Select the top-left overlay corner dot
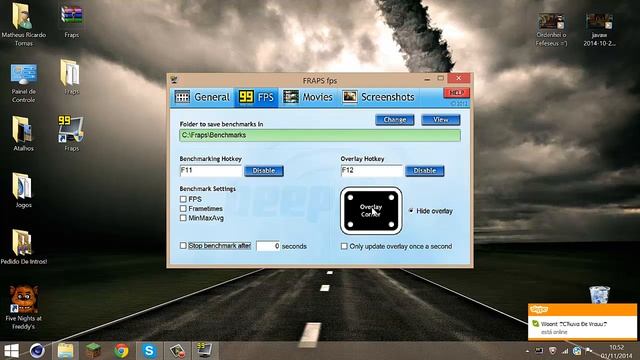The height and width of the screenshot is (360, 640). (x=350, y=198)
